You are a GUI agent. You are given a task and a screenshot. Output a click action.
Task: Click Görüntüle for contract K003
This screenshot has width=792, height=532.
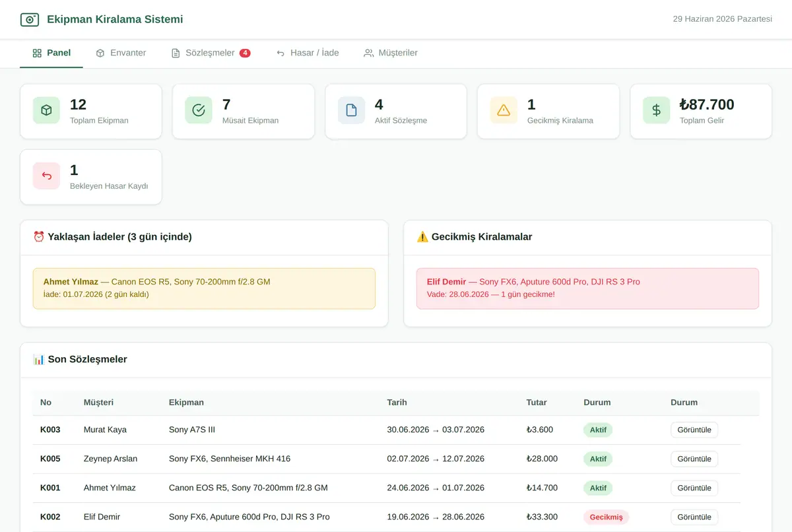694,430
